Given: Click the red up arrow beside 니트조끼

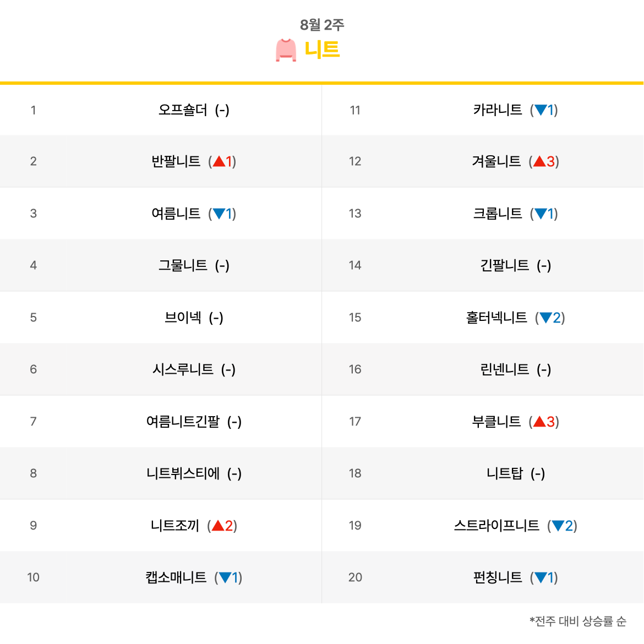Looking at the screenshot, I should click(218, 525).
